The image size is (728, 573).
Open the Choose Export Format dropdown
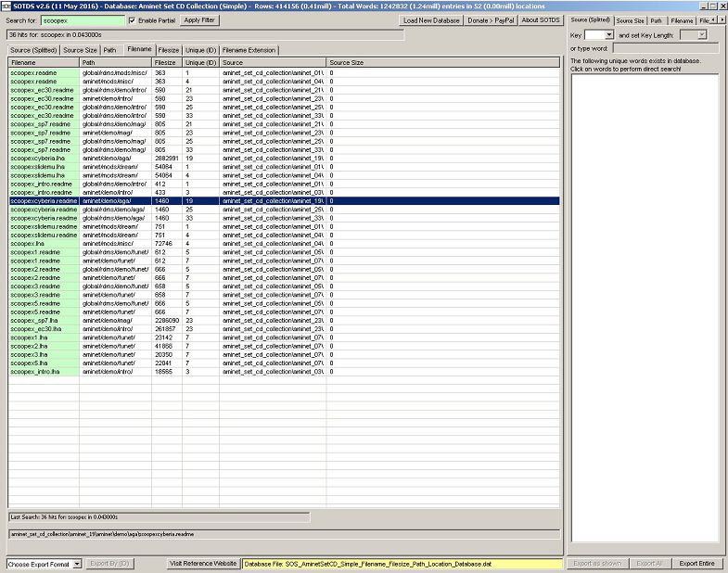(44, 563)
